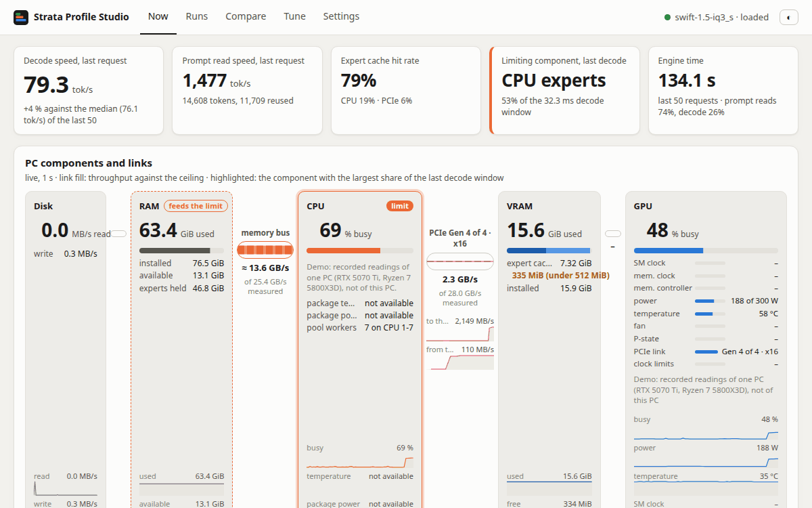Click the VRAM 'free 334 MiB' row
Image resolution: width=812 pixels, height=508 pixels.
tap(549, 504)
